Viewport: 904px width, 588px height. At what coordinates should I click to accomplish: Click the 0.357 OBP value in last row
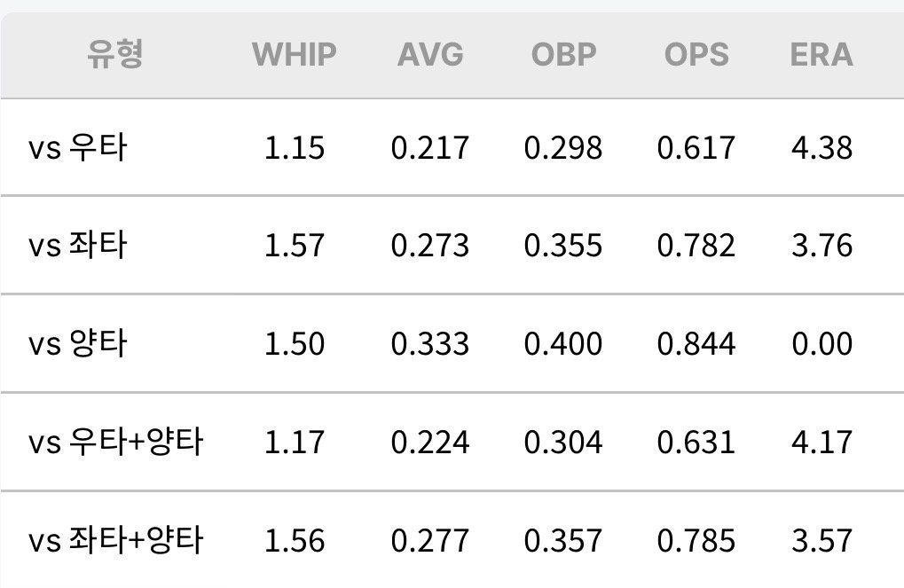563,541
